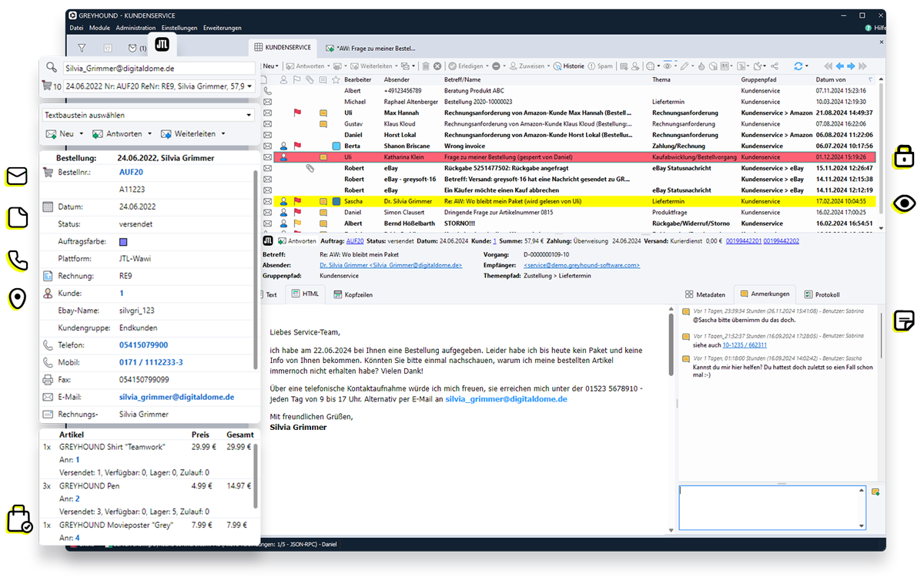
Task: Expand the order selection dropdown for AUF20
Action: coord(249,86)
